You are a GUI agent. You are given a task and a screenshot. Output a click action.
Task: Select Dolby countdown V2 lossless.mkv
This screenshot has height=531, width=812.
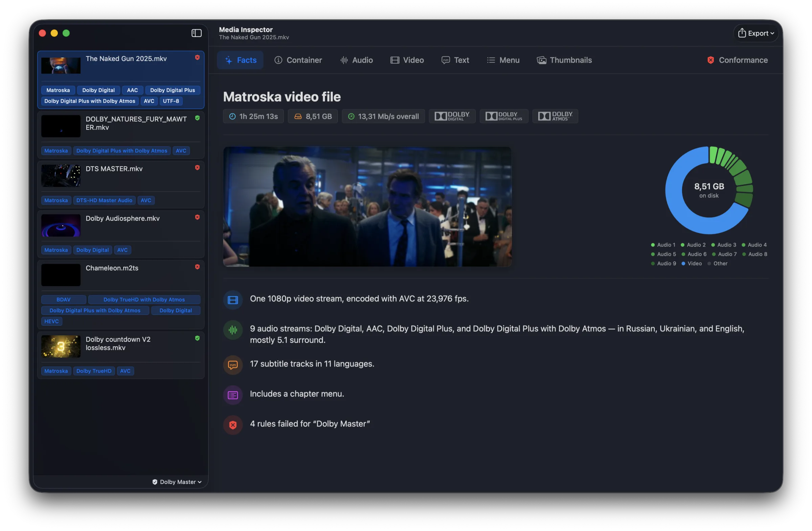click(x=121, y=355)
